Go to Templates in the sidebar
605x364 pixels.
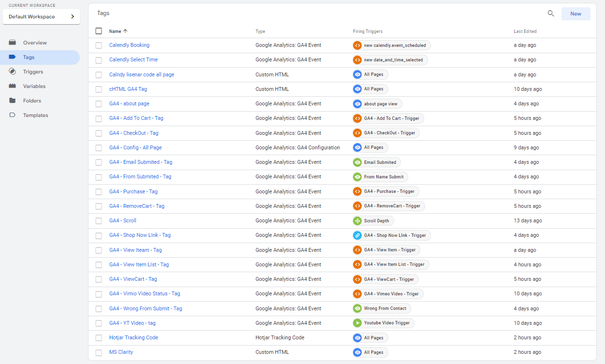35,115
